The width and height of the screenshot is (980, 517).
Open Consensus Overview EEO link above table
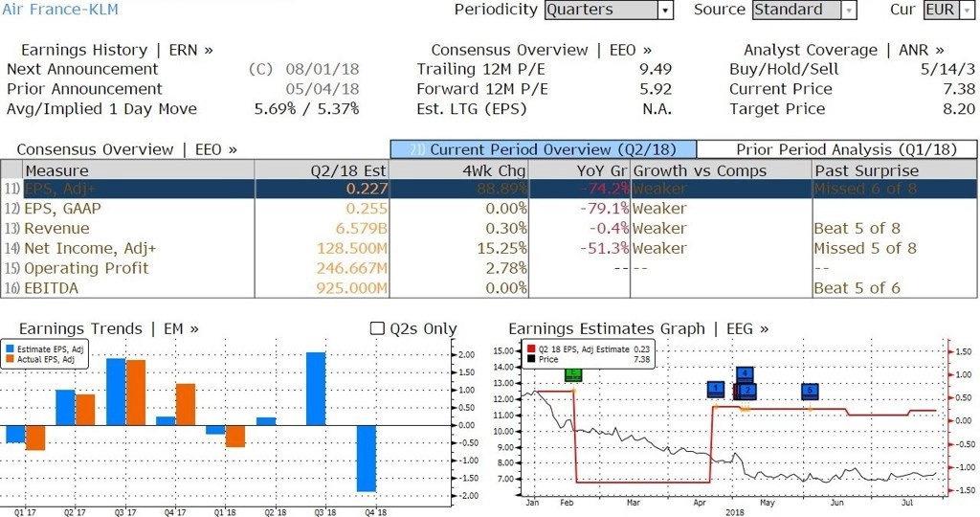point(127,149)
